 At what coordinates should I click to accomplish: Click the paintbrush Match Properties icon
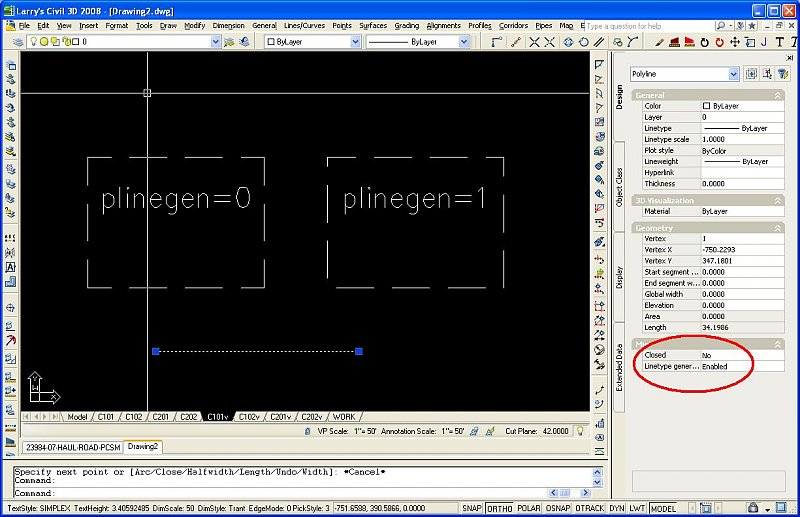pos(659,42)
